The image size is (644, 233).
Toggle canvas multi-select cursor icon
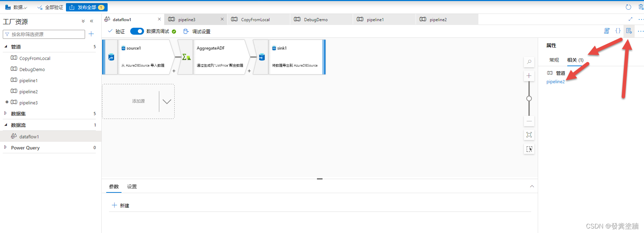[529, 149]
